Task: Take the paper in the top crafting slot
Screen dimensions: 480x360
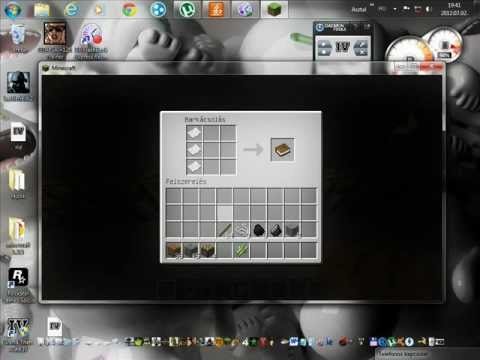Action: (x=194, y=133)
